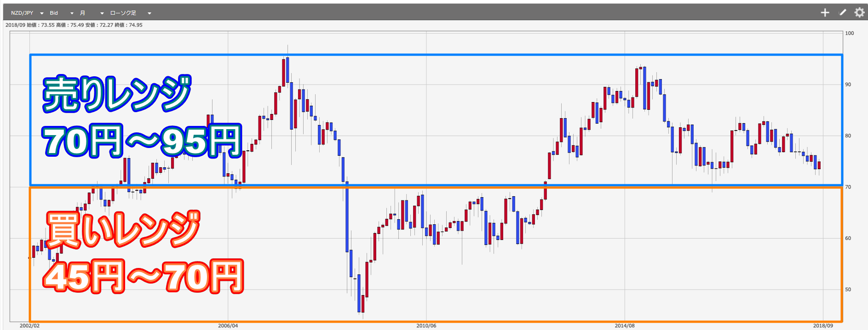This screenshot has height=330, width=868.
Task: Select the pencil drawing tool icon
Action: coord(842,12)
